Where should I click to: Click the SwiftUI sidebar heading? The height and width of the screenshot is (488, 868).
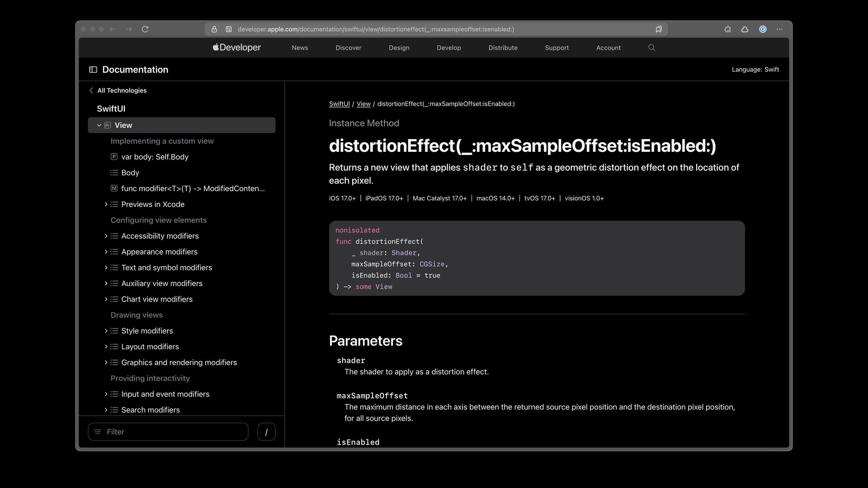coord(111,109)
